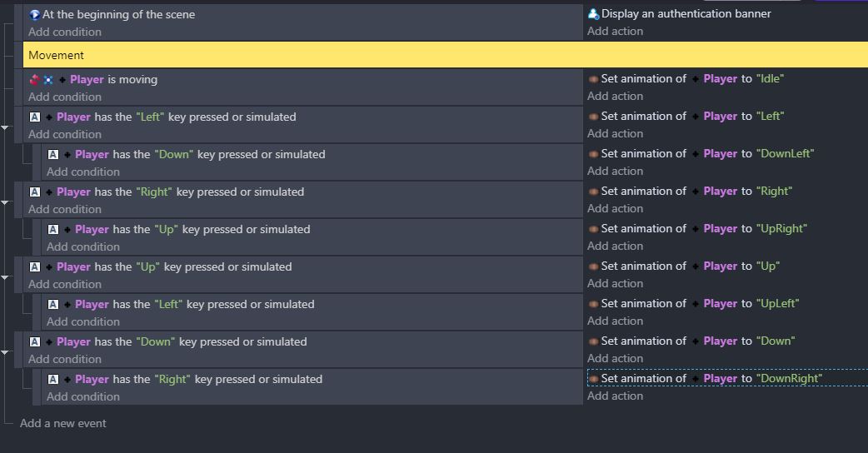Click the keyboard icon on the nested "Down" key condition
The width and height of the screenshot is (868, 453).
(x=53, y=154)
